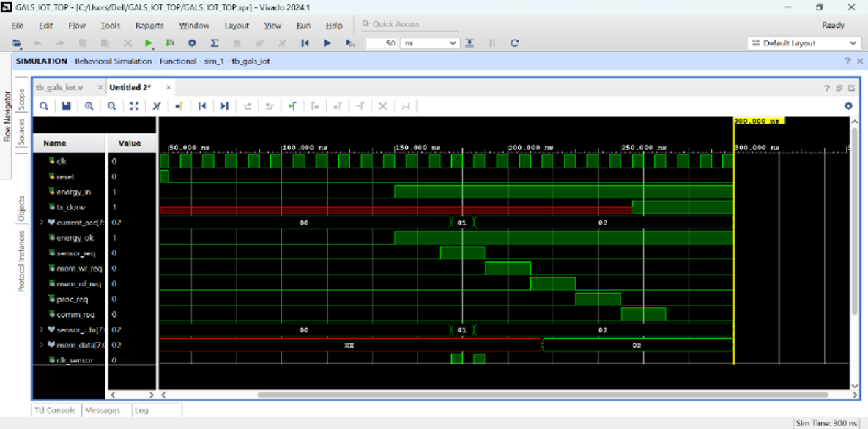The height and width of the screenshot is (429, 868).
Task: Open the Protocol Instances side tab
Action: [x=21, y=261]
